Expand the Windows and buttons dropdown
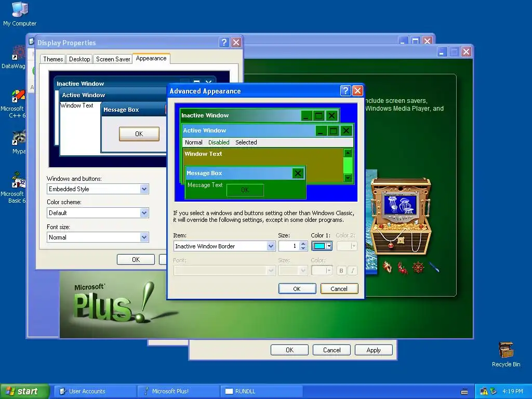The height and width of the screenshot is (399, 532). [x=144, y=189]
